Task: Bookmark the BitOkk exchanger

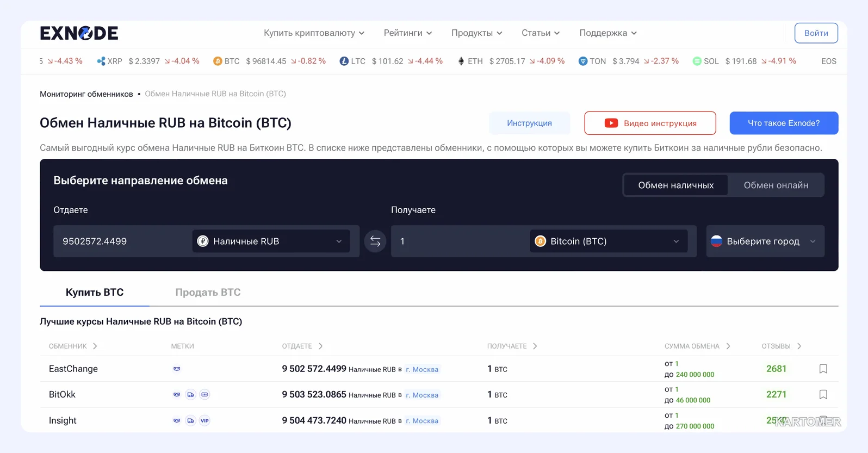Action: click(x=823, y=394)
